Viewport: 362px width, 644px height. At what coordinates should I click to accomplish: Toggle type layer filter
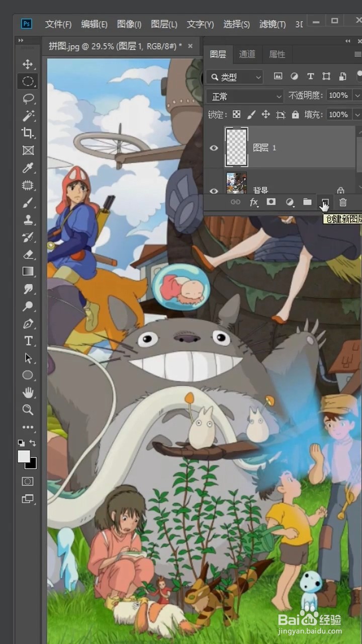pos(310,76)
